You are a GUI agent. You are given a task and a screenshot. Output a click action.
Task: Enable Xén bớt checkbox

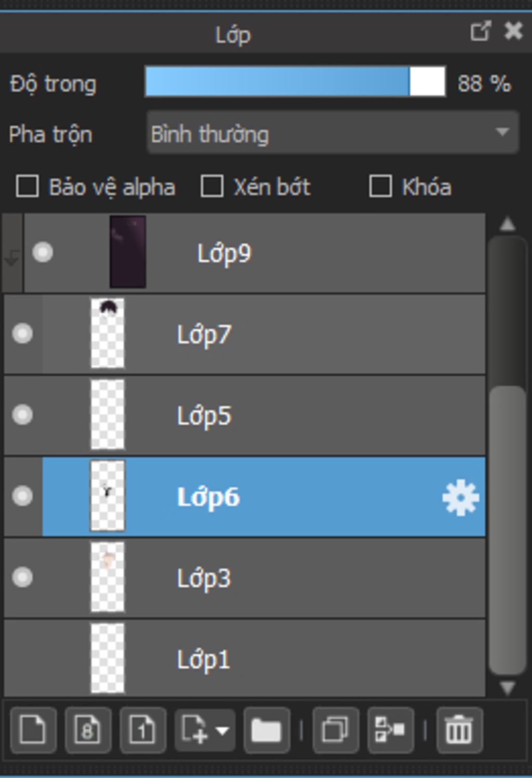point(212,186)
